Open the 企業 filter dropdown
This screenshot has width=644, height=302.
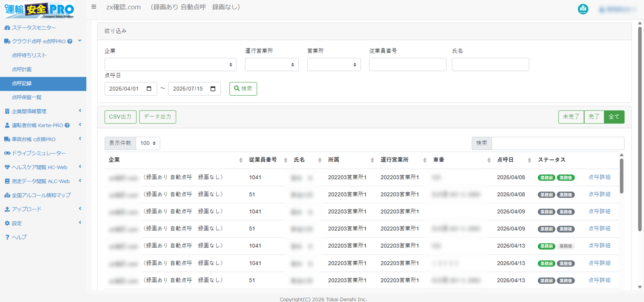pos(170,65)
